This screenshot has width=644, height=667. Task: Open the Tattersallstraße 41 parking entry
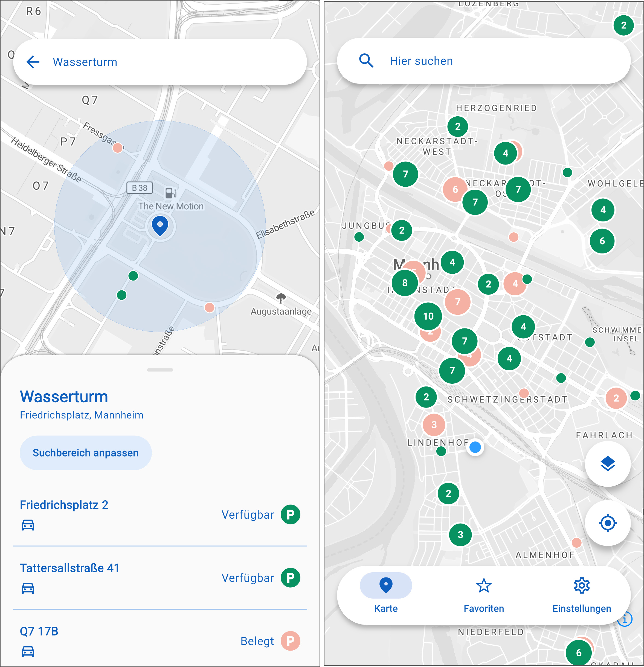coord(70,568)
